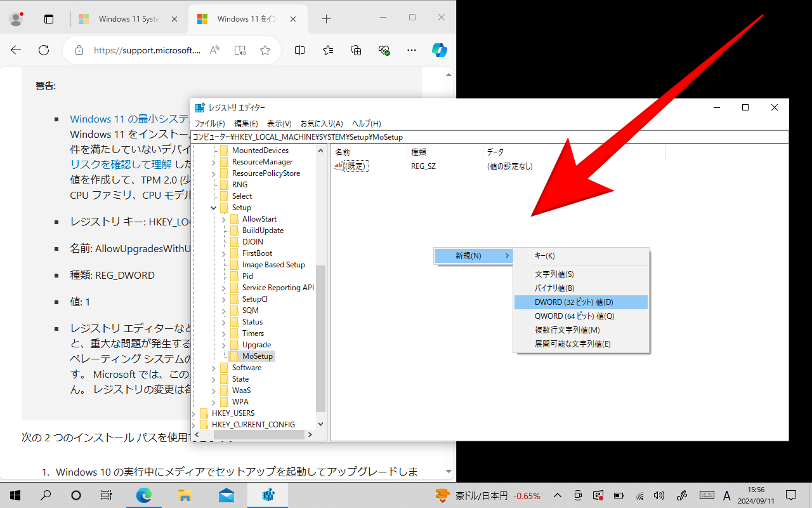The width and height of the screenshot is (812, 508).
Task: Refresh the page in Edge
Action: point(42,50)
